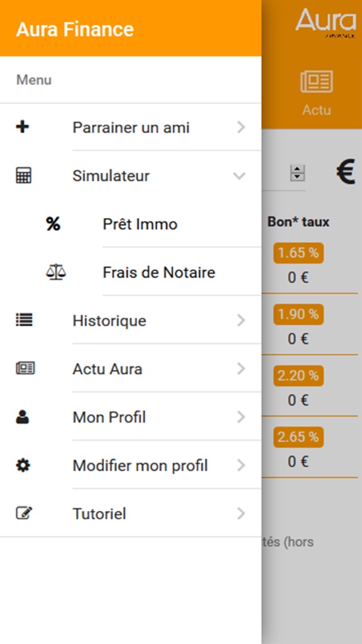Viewport: 362px width, 644px height.
Task: Click the pencil edit icon beside Tutoriel
Action: point(25,513)
